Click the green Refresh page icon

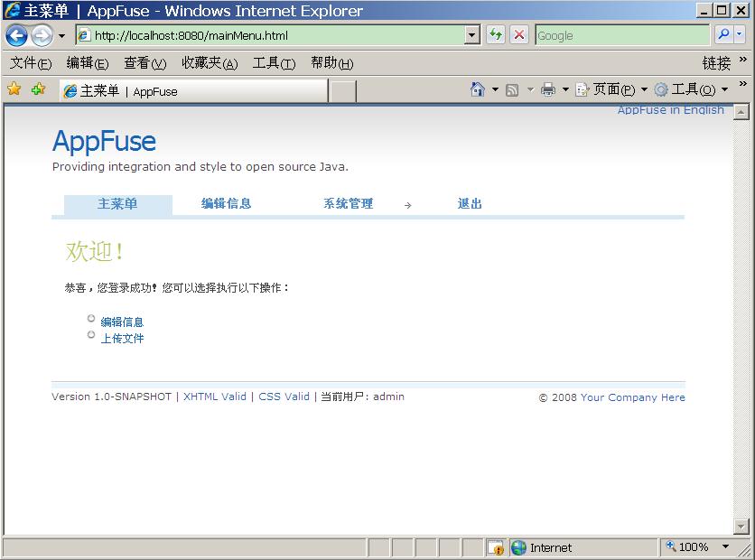click(x=496, y=35)
